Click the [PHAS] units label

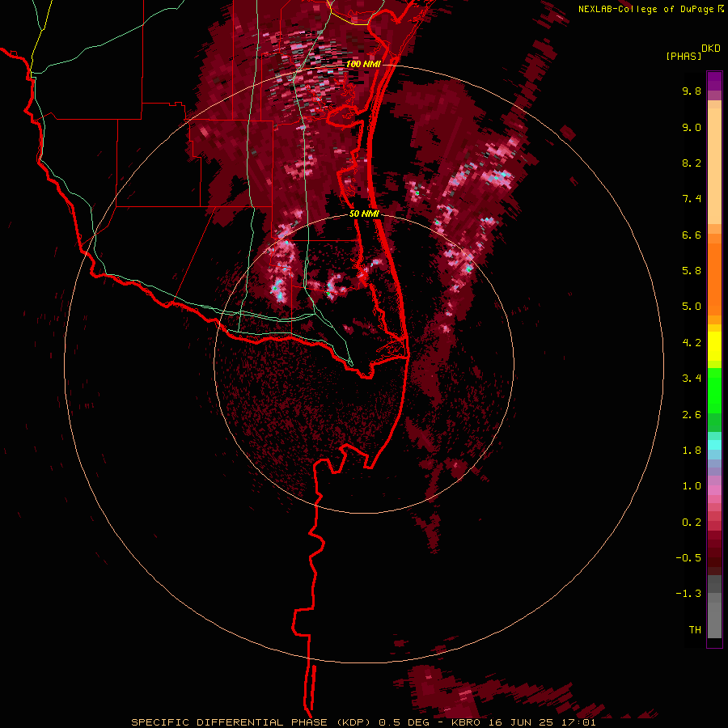tap(684, 57)
